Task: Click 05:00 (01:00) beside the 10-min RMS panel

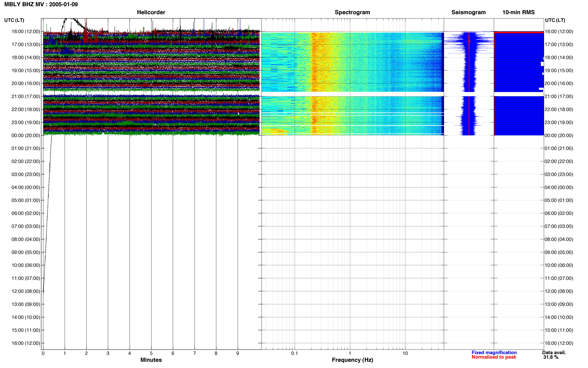Action: (x=559, y=200)
